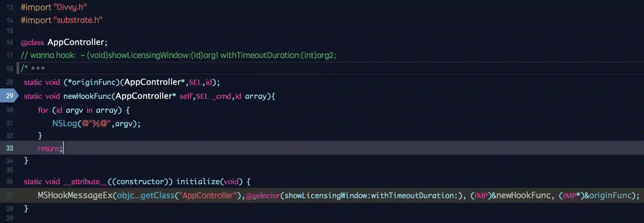Click the return keyword on line 33
The width and height of the screenshot is (644, 223).
click(x=48, y=148)
